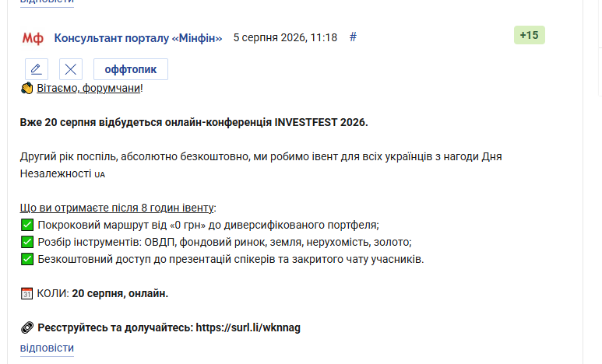Click the waving hand emoji
The height and width of the screenshot is (364, 602).
27,88
